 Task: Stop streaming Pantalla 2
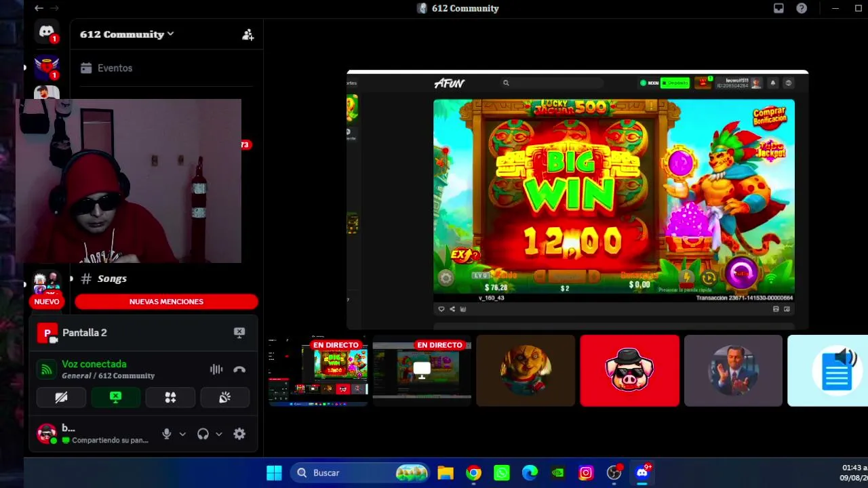point(239,332)
